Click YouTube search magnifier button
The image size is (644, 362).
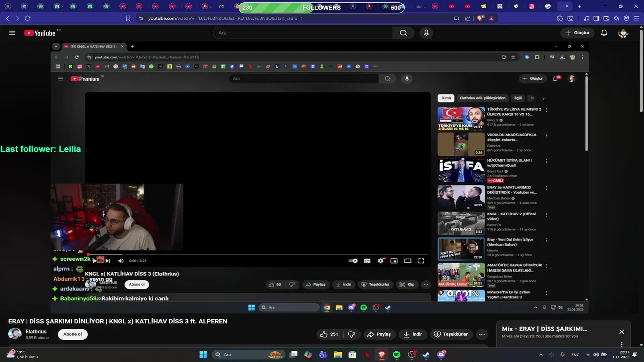(404, 33)
